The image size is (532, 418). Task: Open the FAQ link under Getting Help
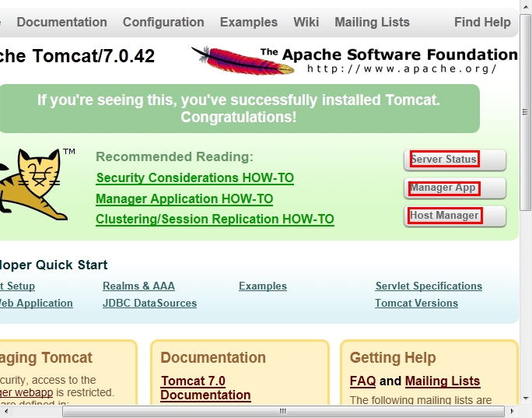pyautogui.click(x=362, y=381)
